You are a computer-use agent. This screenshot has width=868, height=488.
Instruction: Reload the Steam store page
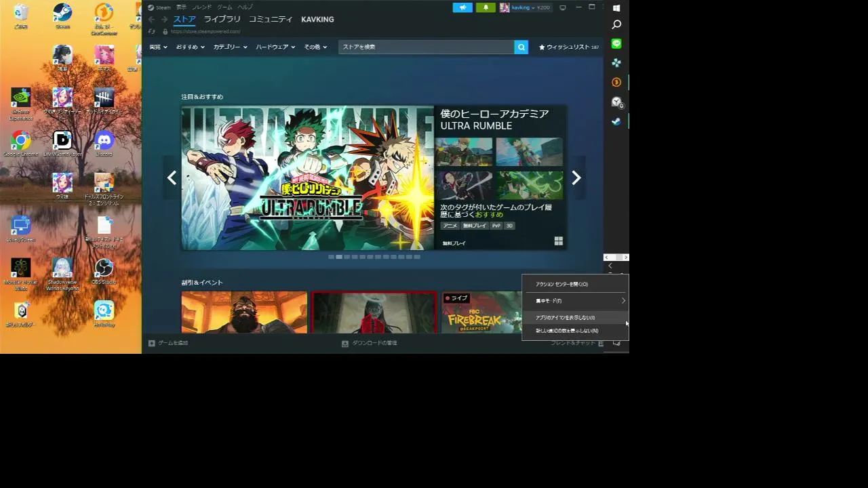tap(152, 31)
